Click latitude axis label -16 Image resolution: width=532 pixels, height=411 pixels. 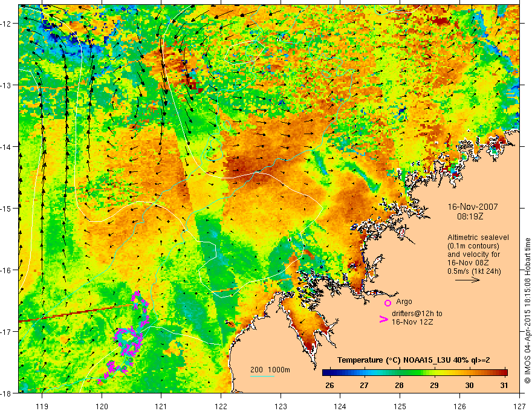6,270
